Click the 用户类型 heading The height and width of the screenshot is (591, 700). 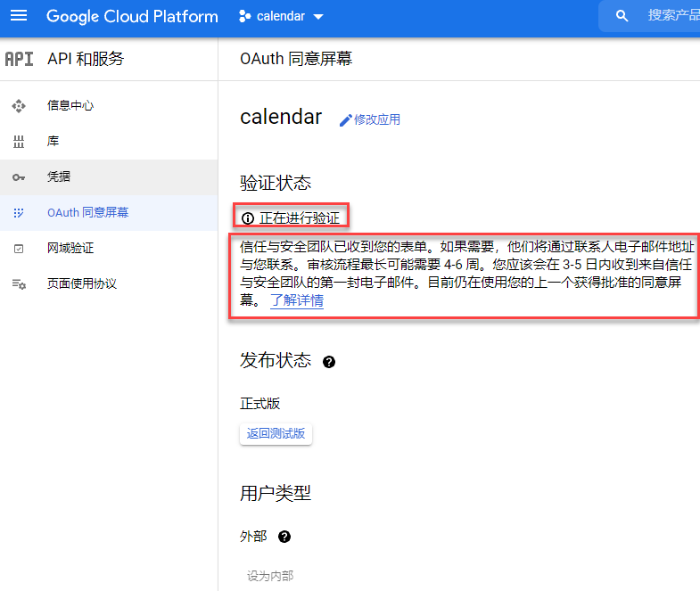276,494
